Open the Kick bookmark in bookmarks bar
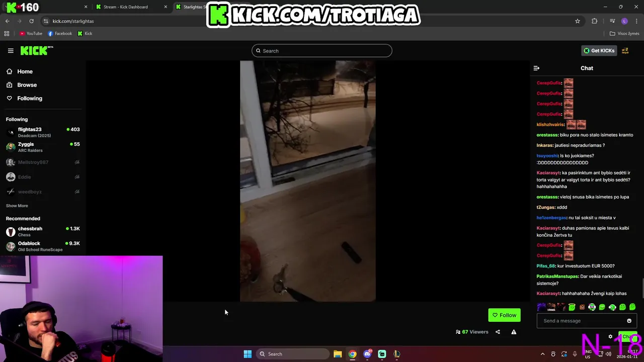 85,34
